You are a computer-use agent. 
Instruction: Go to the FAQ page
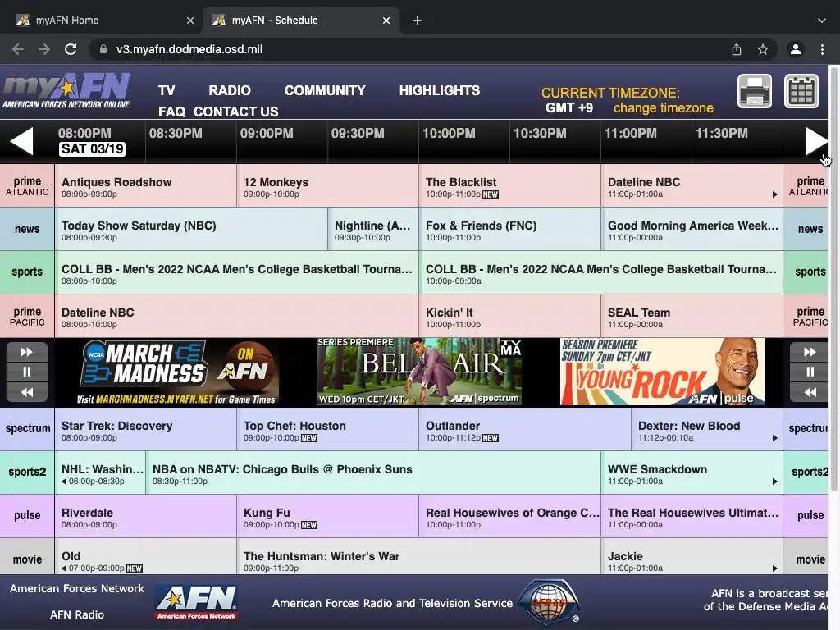(171, 112)
